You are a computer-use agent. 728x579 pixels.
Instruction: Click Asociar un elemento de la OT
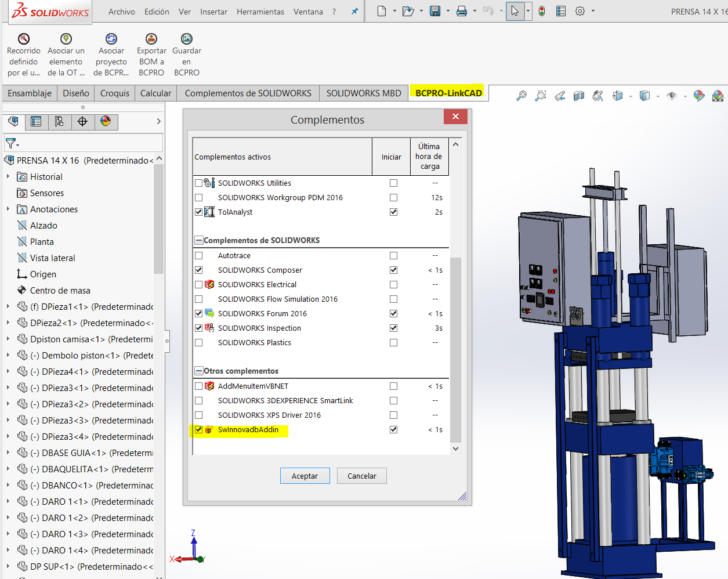click(x=66, y=55)
